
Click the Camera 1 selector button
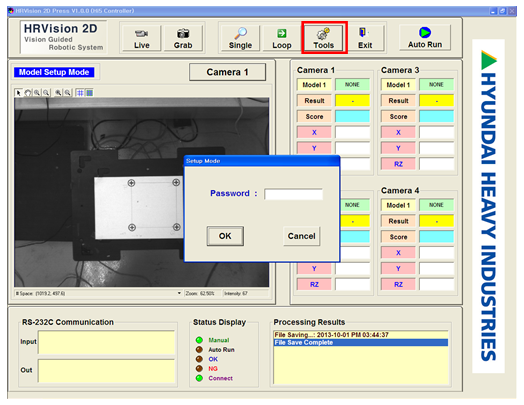(227, 72)
